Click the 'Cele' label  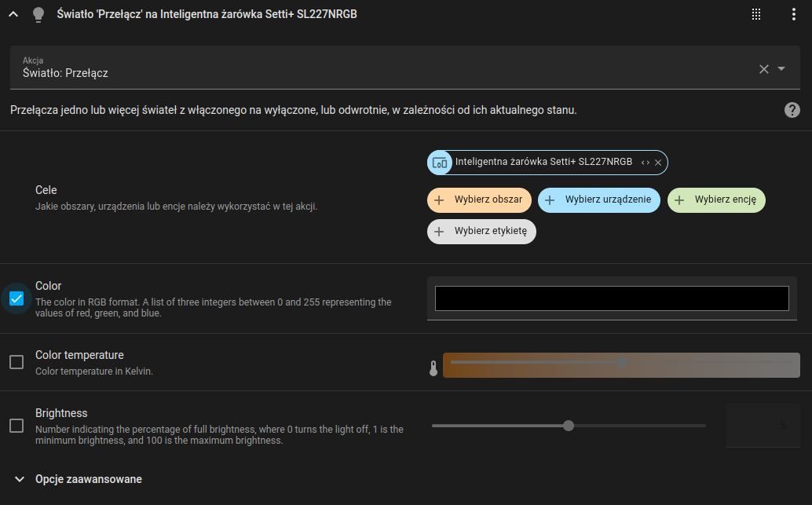coord(46,190)
